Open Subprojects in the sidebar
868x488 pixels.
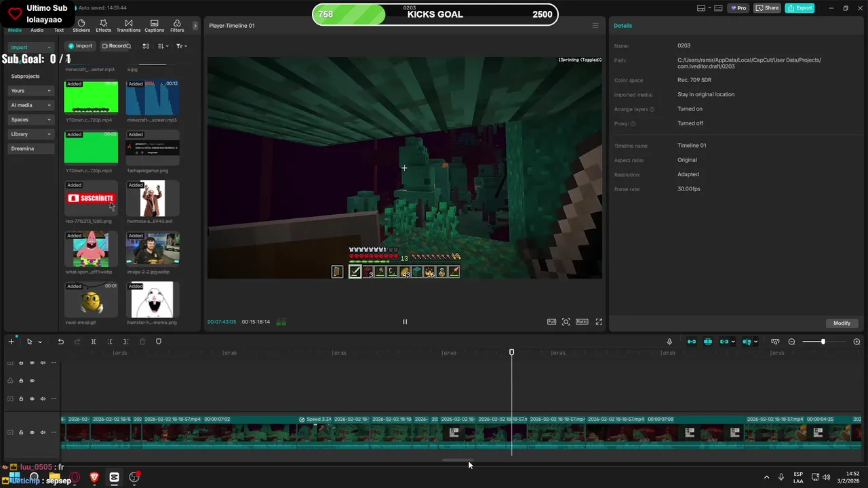[x=26, y=77]
